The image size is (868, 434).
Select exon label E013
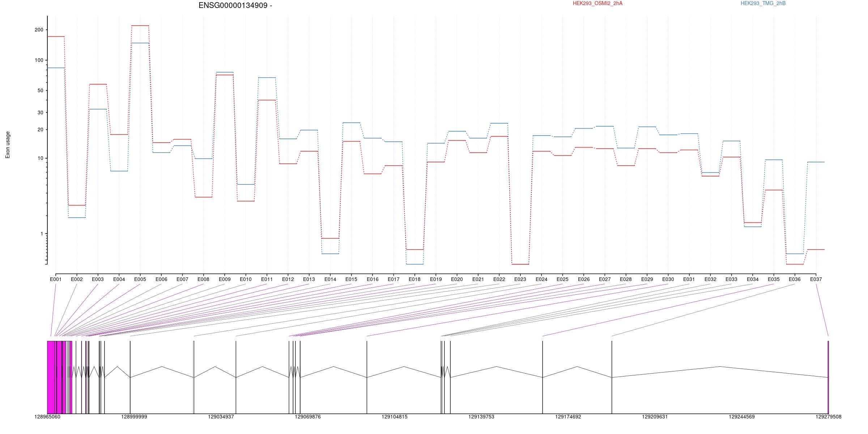(309, 279)
